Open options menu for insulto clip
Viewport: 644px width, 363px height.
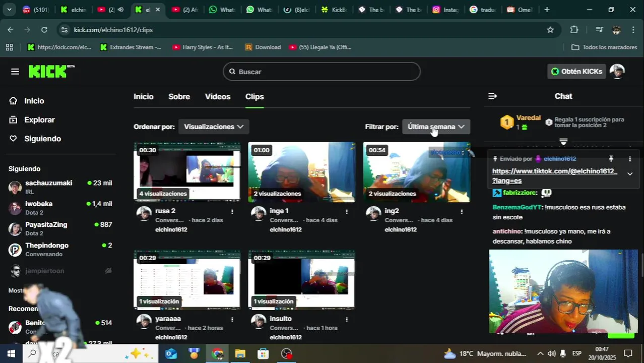pos(346,320)
